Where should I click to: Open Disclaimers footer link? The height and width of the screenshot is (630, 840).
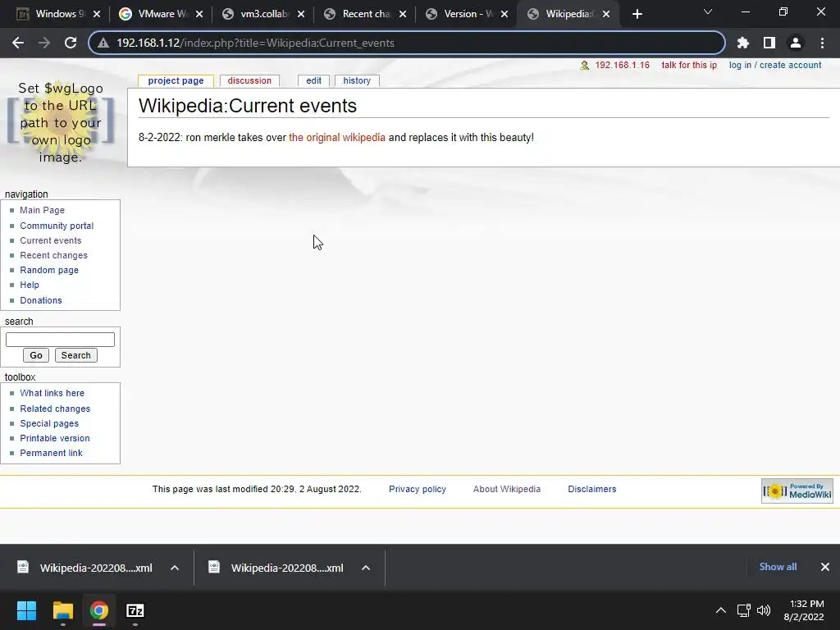(x=592, y=489)
